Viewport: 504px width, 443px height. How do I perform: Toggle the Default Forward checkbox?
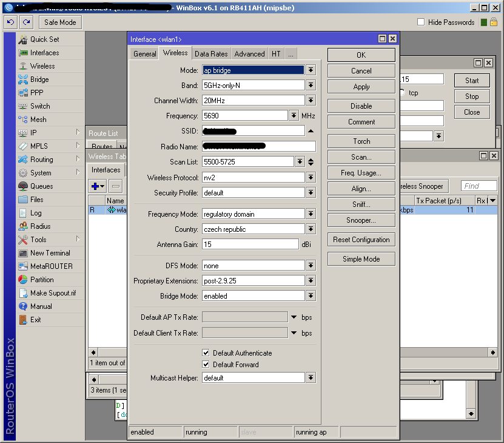click(206, 365)
